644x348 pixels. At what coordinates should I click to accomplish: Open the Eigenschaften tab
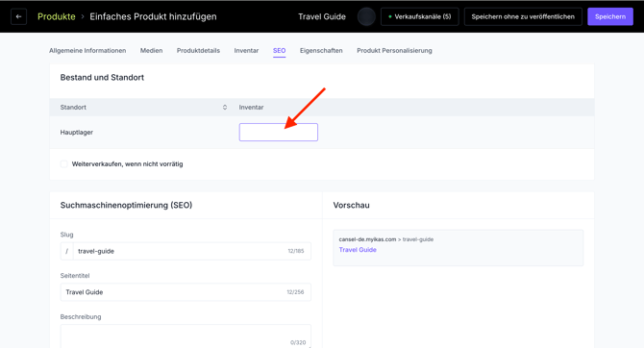point(321,51)
